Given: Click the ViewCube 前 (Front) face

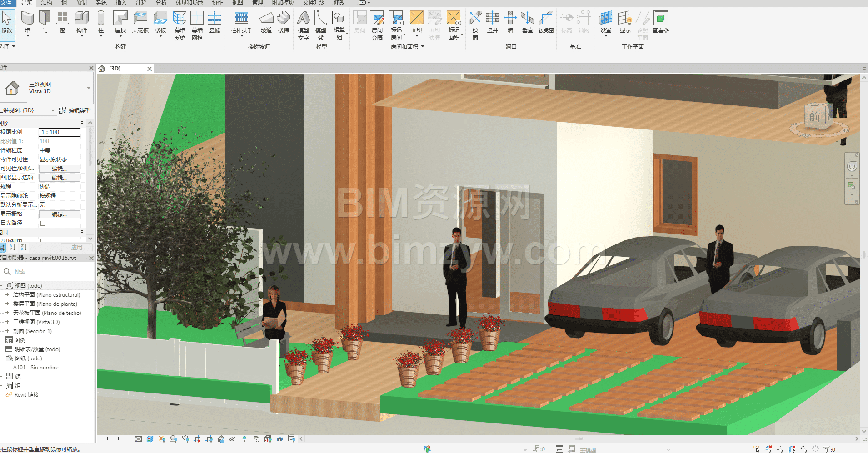Looking at the screenshot, I should point(815,117).
